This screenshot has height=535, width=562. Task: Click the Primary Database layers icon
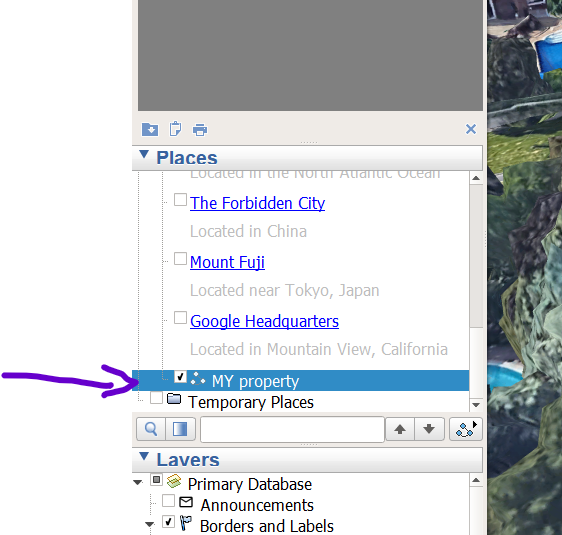click(x=174, y=481)
